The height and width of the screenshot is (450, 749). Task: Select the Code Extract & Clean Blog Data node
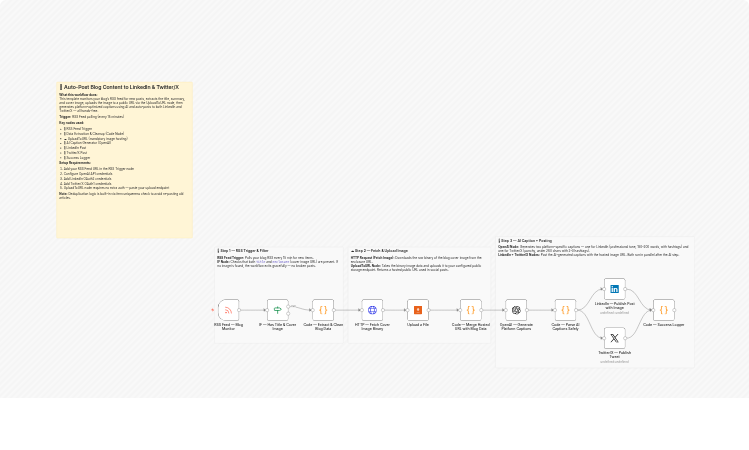[323, 310]
